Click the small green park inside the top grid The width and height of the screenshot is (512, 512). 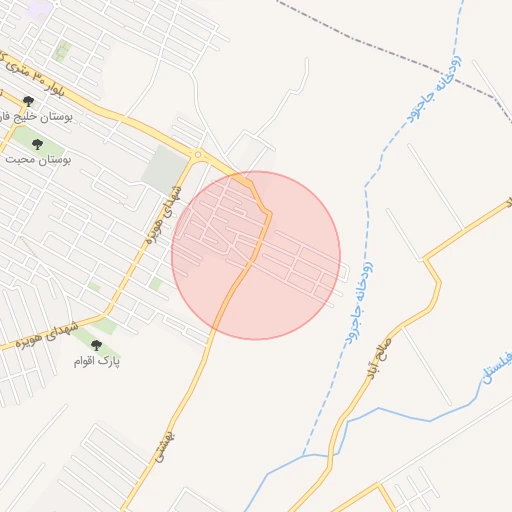coord(62,51)
